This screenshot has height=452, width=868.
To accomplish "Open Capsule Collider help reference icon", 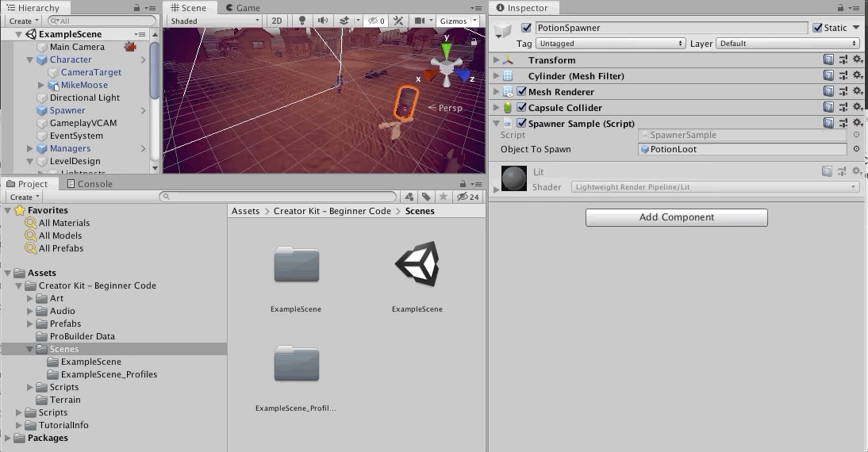I will (x=828, y=108).
